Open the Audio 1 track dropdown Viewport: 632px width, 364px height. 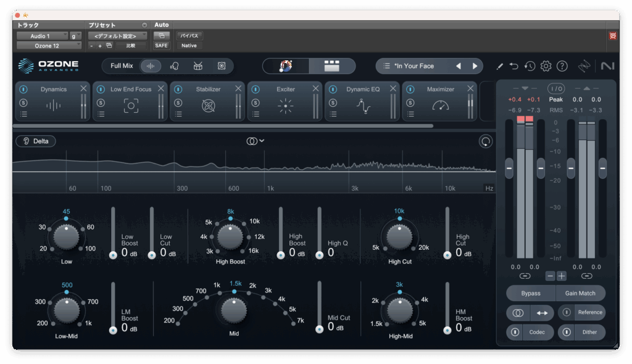tap(42, 36)
